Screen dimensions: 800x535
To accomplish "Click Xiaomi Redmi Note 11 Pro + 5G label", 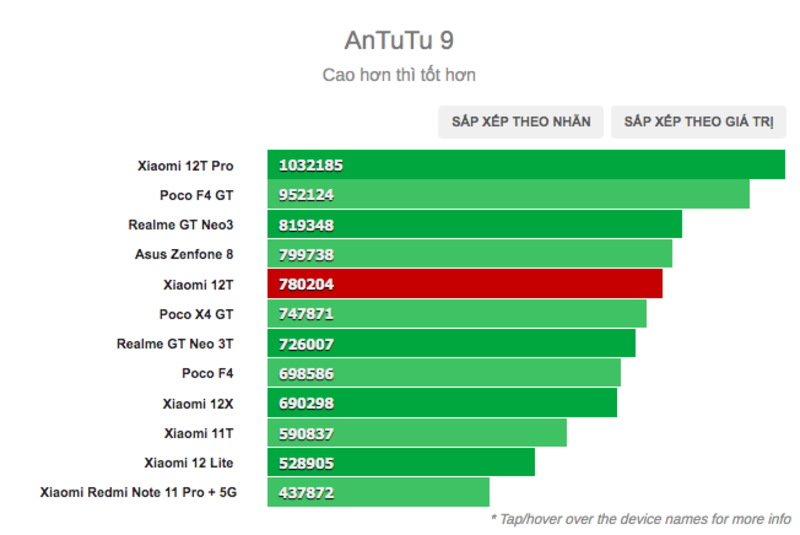I will coord(137,493).
